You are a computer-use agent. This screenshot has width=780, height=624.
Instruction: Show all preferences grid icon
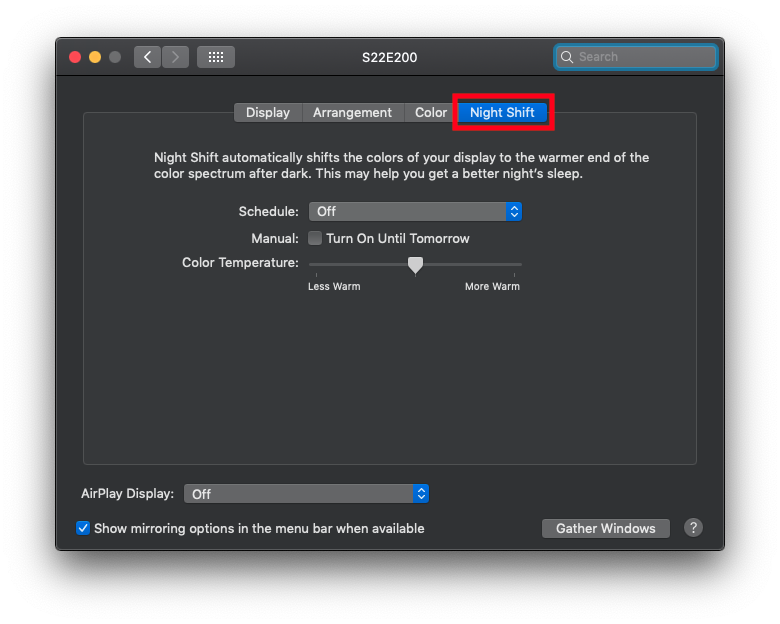click(215, 57)
